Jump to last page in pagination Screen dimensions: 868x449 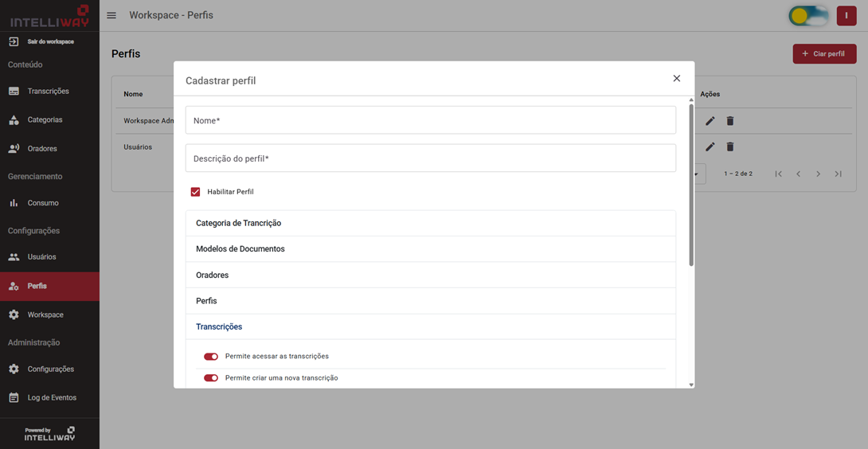[838, 174]
